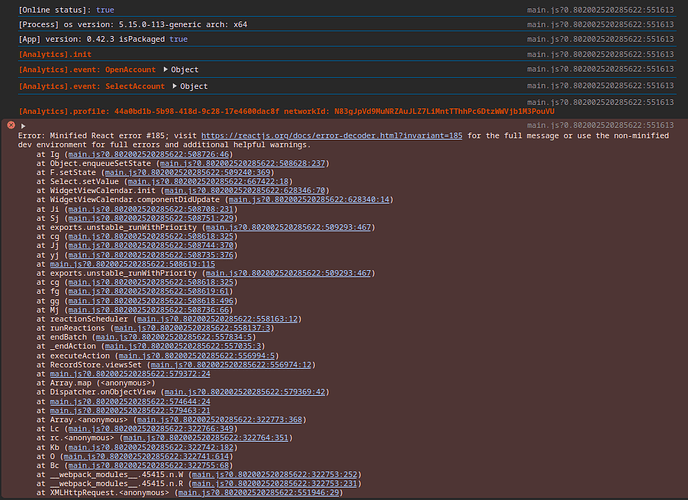The height and width of the screenshot is (500, 688).
Task: Open the XMLHttpRequest.<anonymous> stack frame link
Action: click(x=259, y=493)
